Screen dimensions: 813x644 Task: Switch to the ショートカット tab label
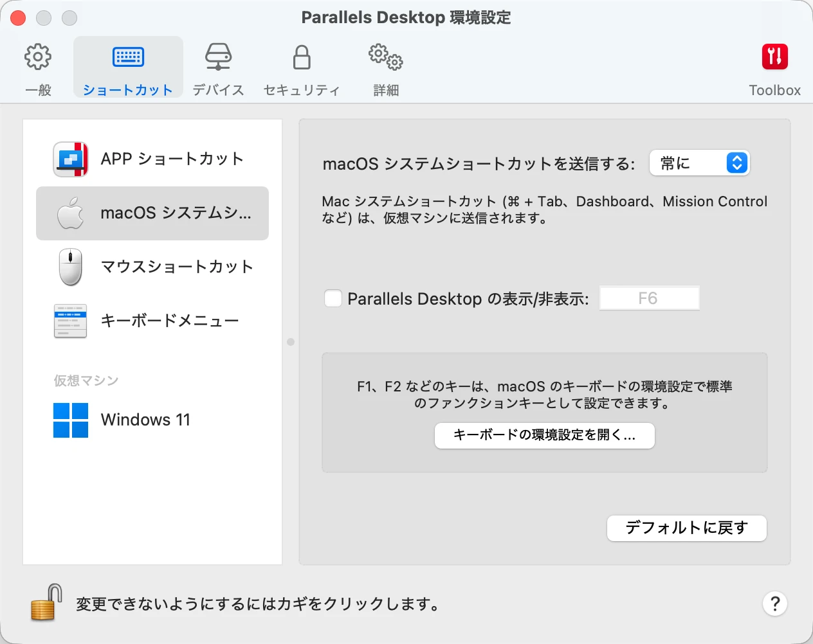click(128, 90)
